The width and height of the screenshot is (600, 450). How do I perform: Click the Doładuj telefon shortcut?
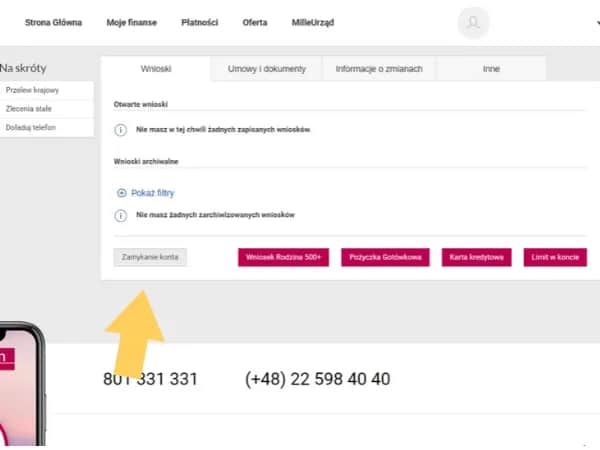coord(30,127)
